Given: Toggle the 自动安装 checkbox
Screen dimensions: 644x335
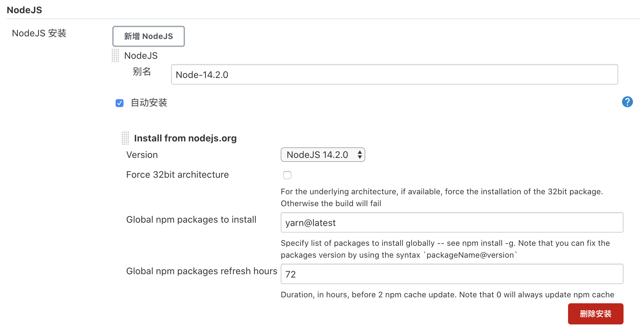Looking at the screenshot, I should pos(120,103).
